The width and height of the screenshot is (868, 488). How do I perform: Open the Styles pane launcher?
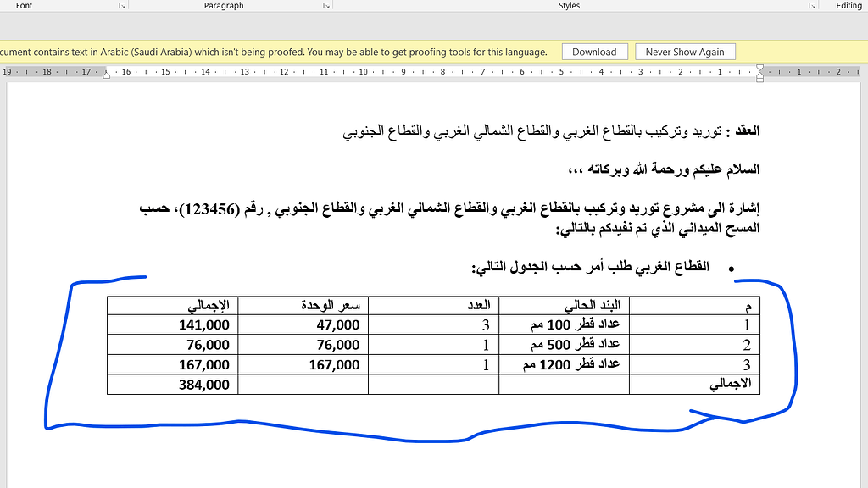(x=812, y=6)
